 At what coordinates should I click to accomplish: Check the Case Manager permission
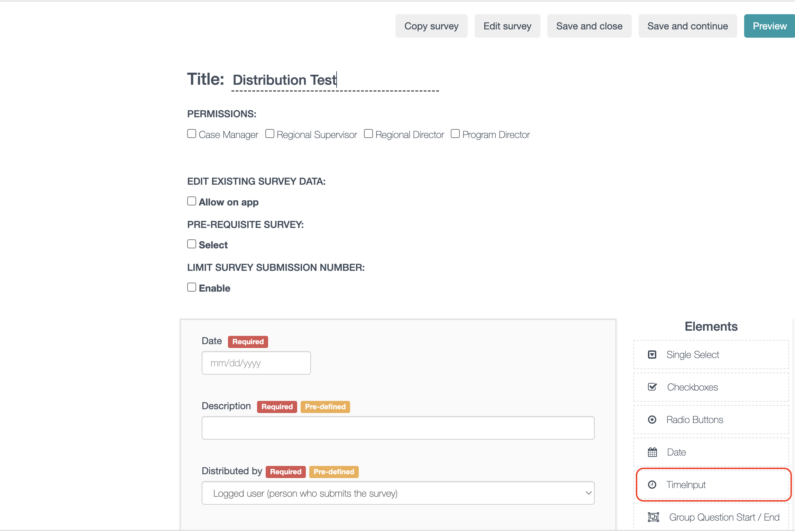[x=192, y=134]
